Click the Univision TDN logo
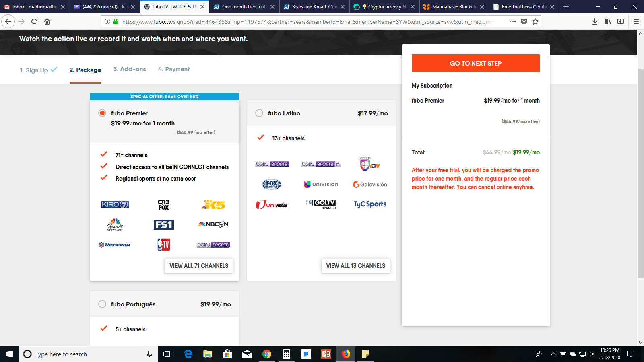This screenshot has height=362, width=644. 369,164
